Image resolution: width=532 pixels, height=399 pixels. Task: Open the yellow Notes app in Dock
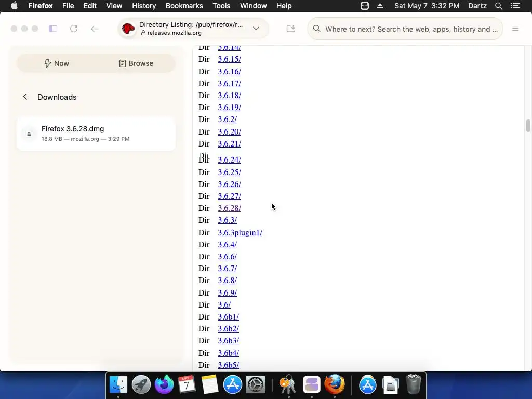210,385
